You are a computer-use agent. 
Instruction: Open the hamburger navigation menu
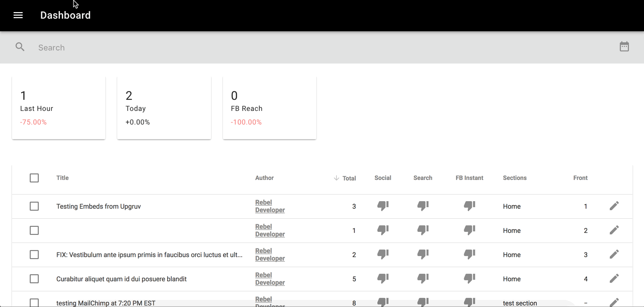(18, 15)
